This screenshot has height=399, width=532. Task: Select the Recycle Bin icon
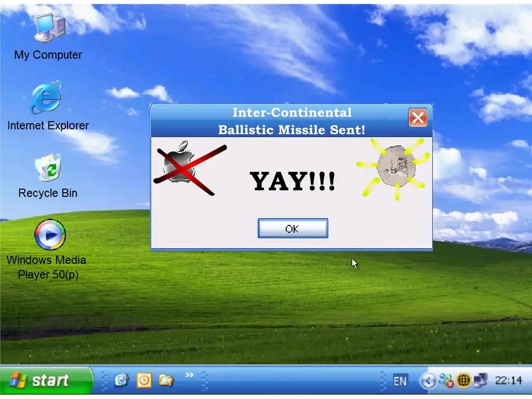pyautogui.click(x=48, y=177)
